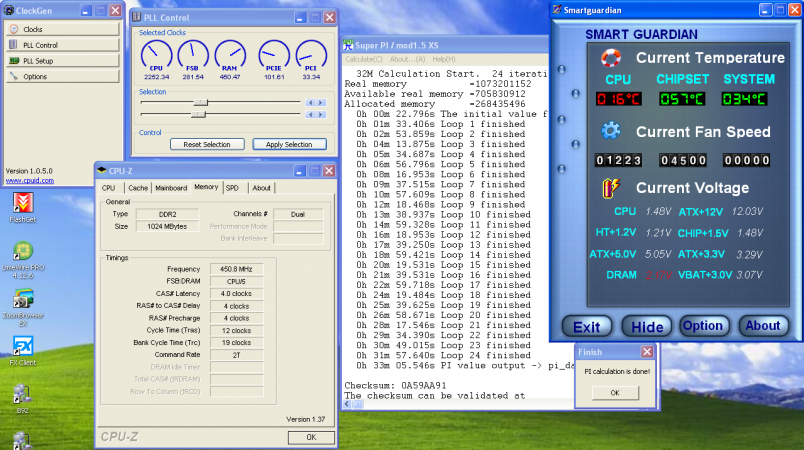Click Exit button in Smartguardian
The height and width of the screenshot is (450, 804).
(587, 326)
